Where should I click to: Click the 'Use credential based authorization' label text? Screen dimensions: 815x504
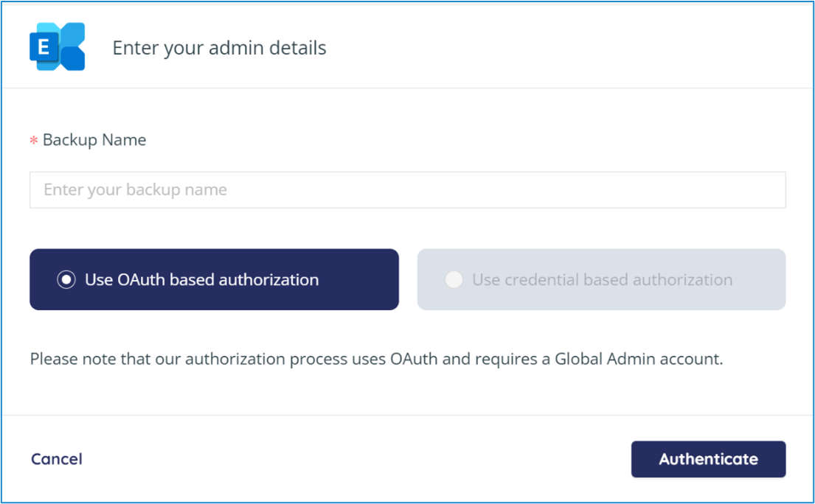point(603,280)
